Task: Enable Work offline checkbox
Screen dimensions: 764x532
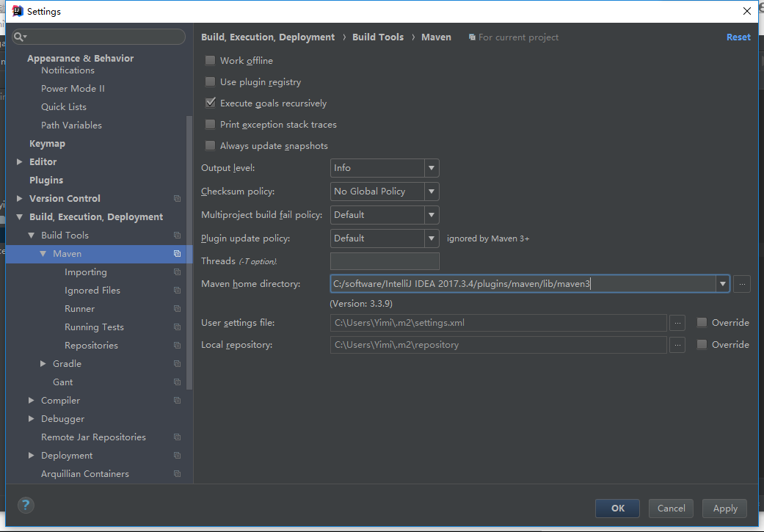Action: (x=210, y=60)
